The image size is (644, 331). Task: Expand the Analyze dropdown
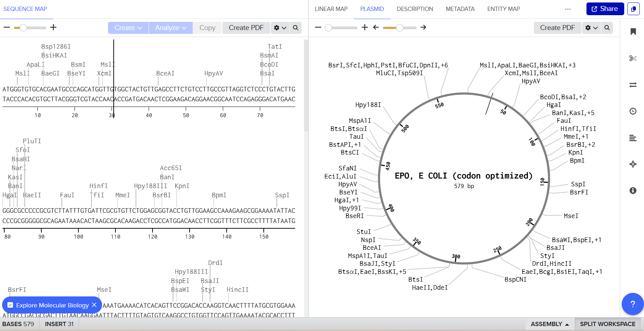[x=171, y=28]
